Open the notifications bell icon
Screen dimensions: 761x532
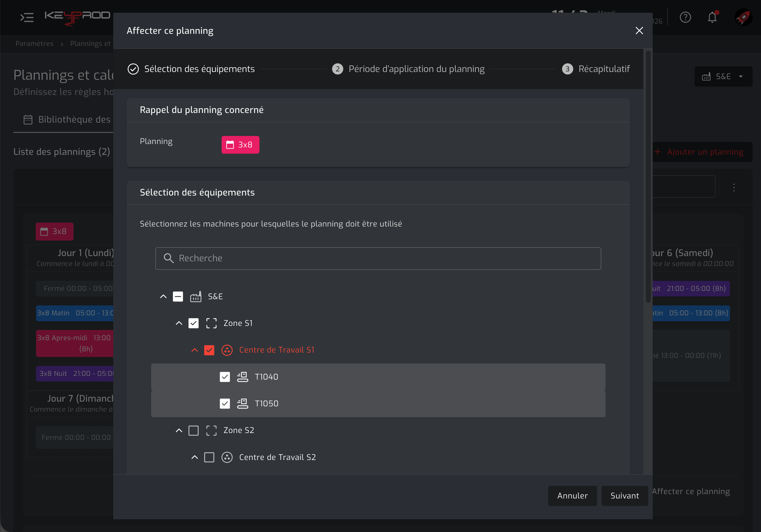[712, 17]
